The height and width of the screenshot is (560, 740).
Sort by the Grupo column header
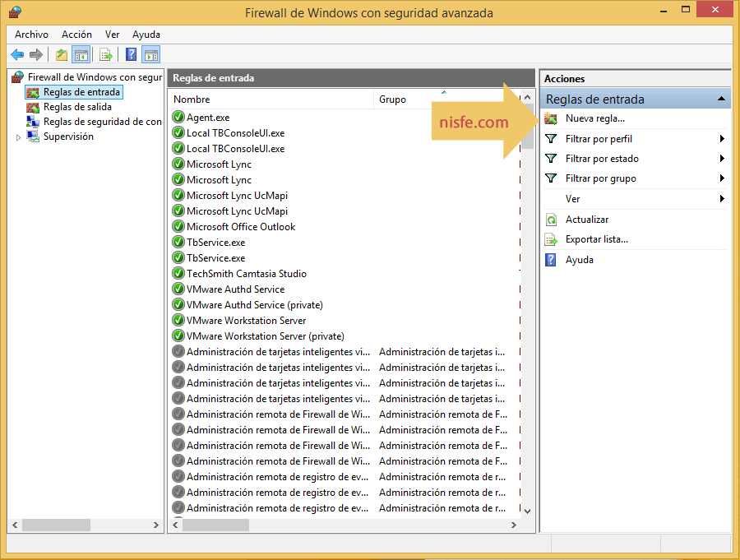click(392, 100)
